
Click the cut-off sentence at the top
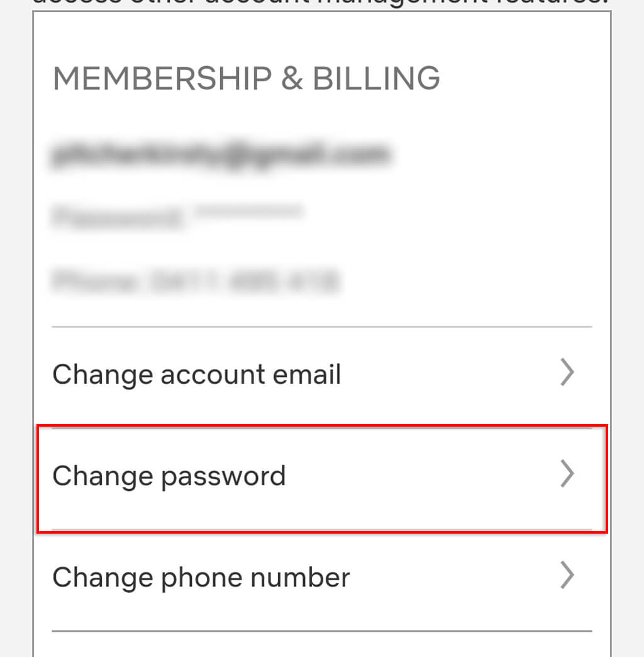click(x=321, y=3)
